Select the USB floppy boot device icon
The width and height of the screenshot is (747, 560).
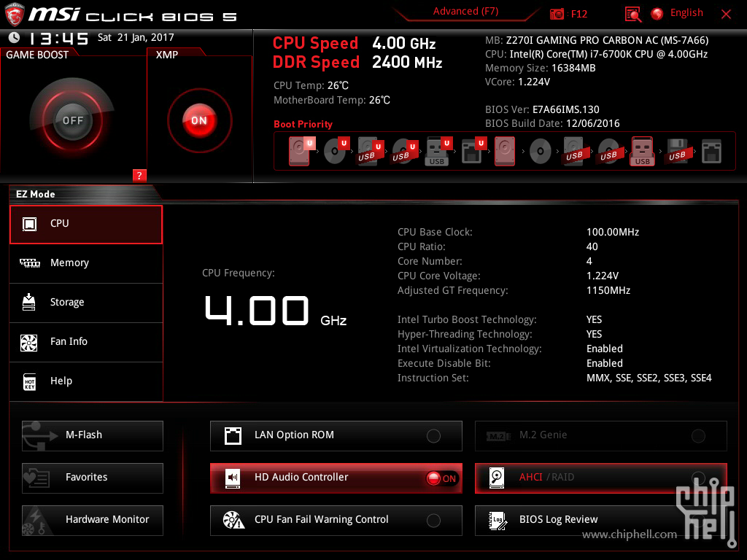click(x=677, y=152)
